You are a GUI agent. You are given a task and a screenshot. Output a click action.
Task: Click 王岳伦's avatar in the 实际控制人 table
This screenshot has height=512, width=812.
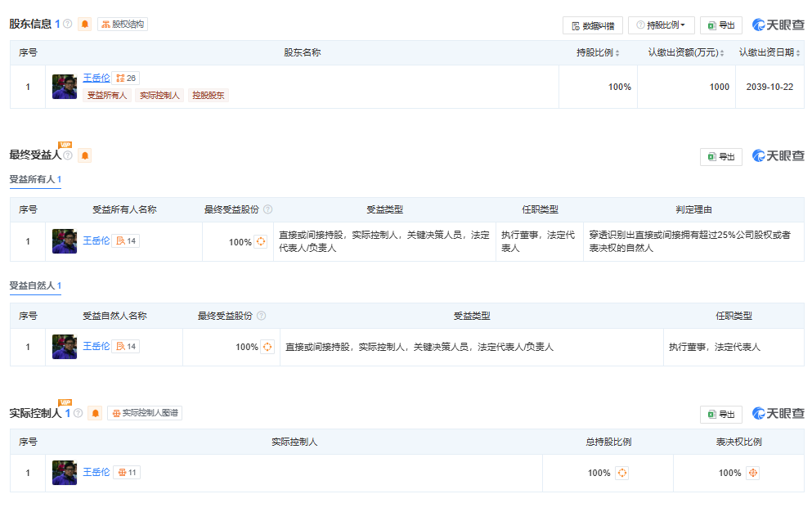point(64,473)
